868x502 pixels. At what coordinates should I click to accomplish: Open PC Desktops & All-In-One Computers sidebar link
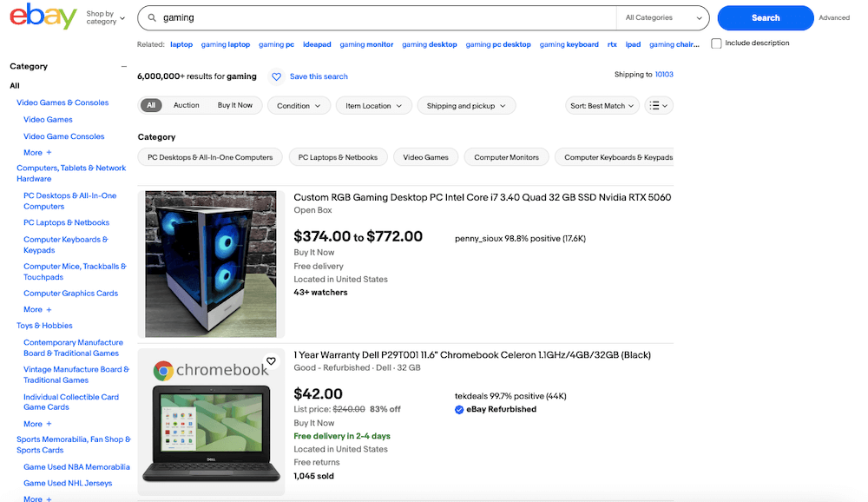click(x=70, y=201)
